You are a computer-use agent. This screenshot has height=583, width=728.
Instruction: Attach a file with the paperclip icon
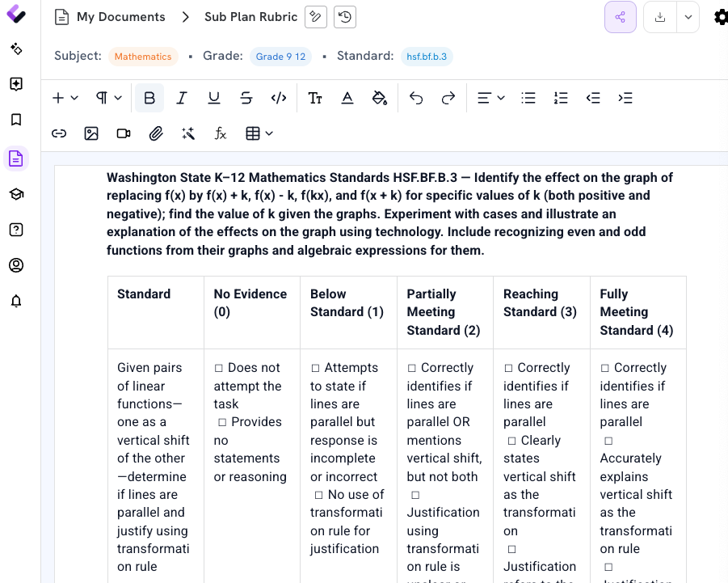[x=155, y=133]
